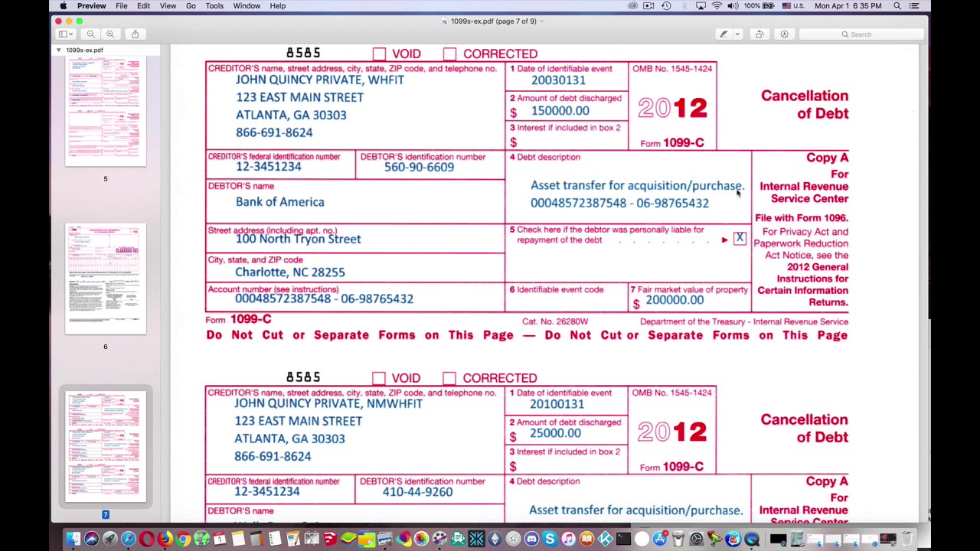Open the Wi-Fi status menu
The image size is (980, 551).
pos(717,6)
